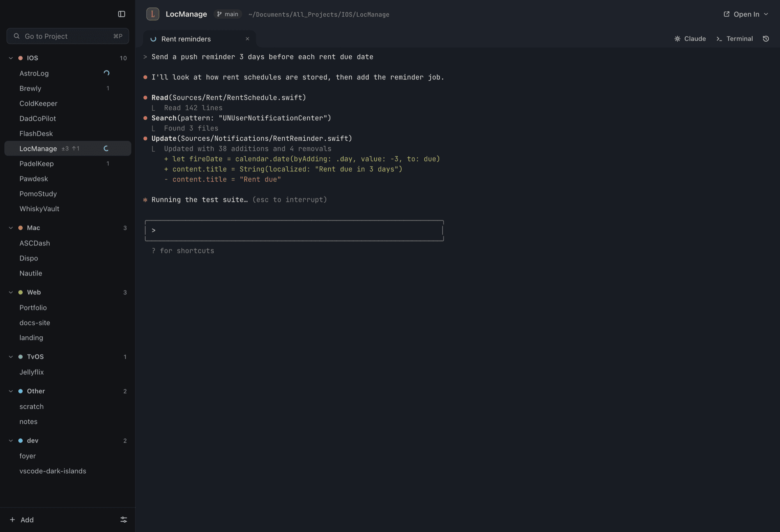Screen dimensions: 780x532
Task: Open the Brewly project
Action: [68, 88]
